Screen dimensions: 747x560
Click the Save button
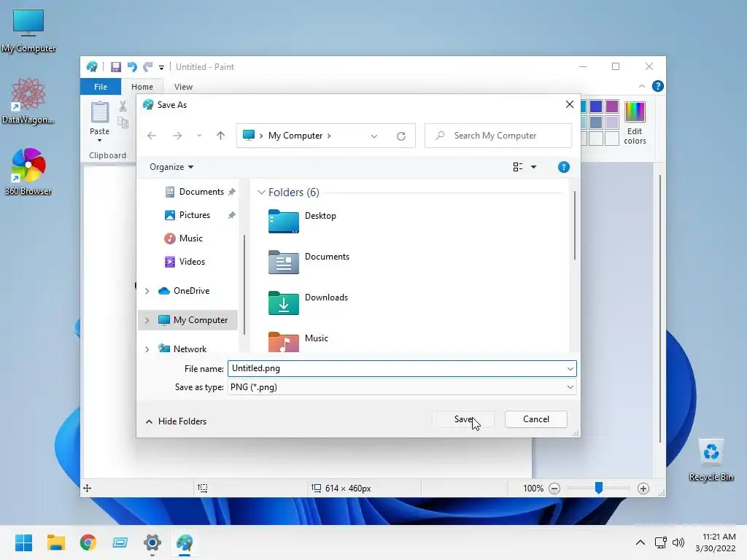(463, 419)
